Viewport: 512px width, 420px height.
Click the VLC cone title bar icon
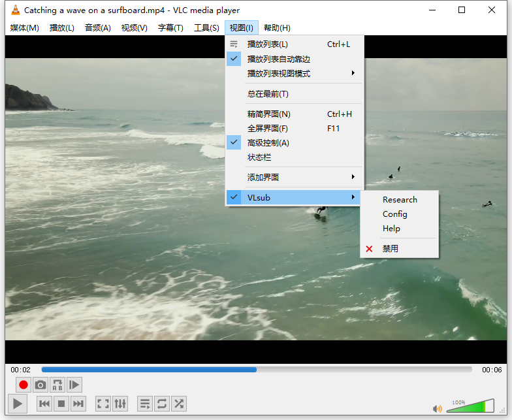16,10
